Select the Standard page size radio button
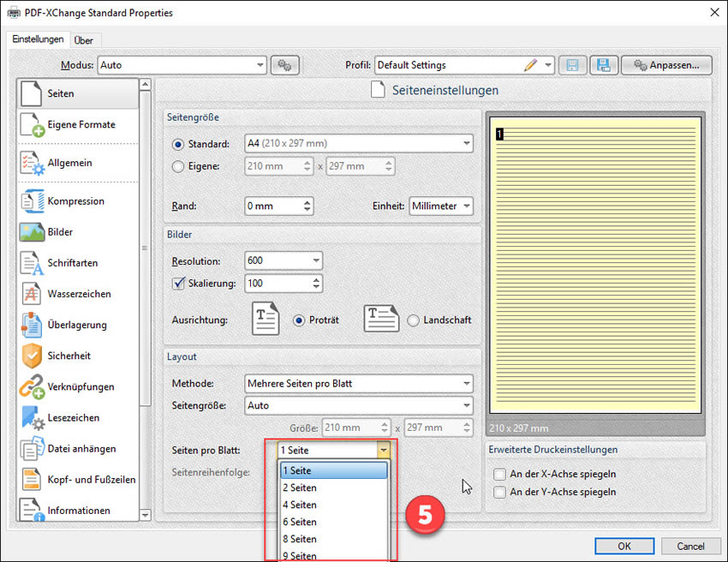This screenshot has width=728, height=562. [178, 145]
